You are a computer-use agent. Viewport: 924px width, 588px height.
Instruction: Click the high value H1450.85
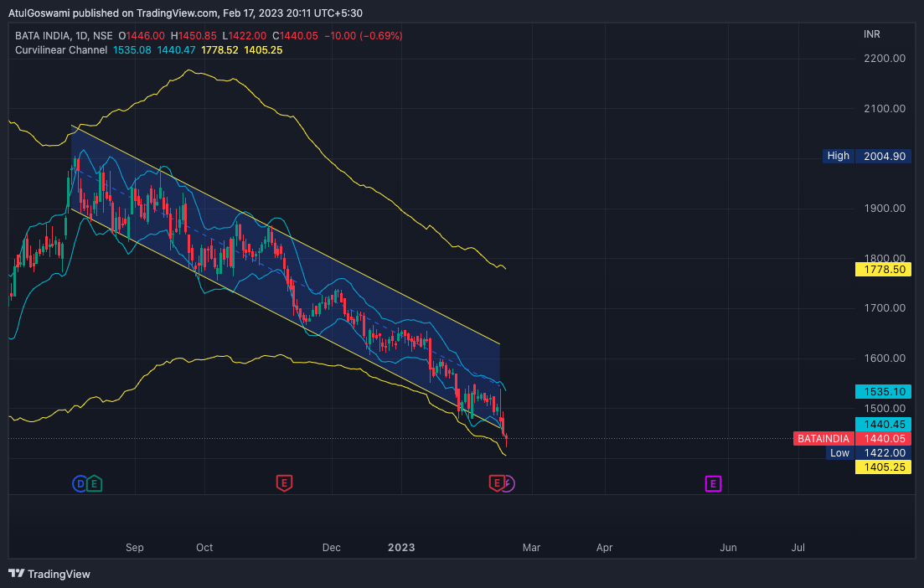pyautogui.click(x=194, y=36)
